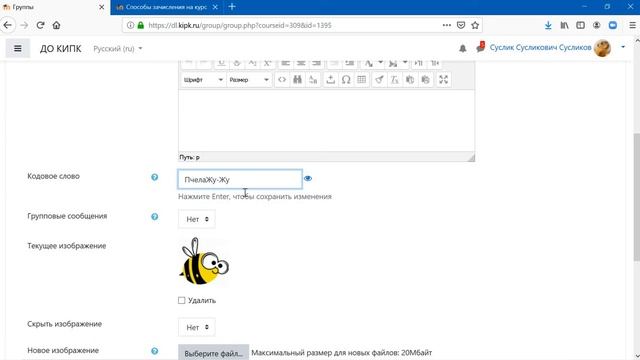
Task: Click the insert non-breaking space icon
Action: (x=313, y=80)
